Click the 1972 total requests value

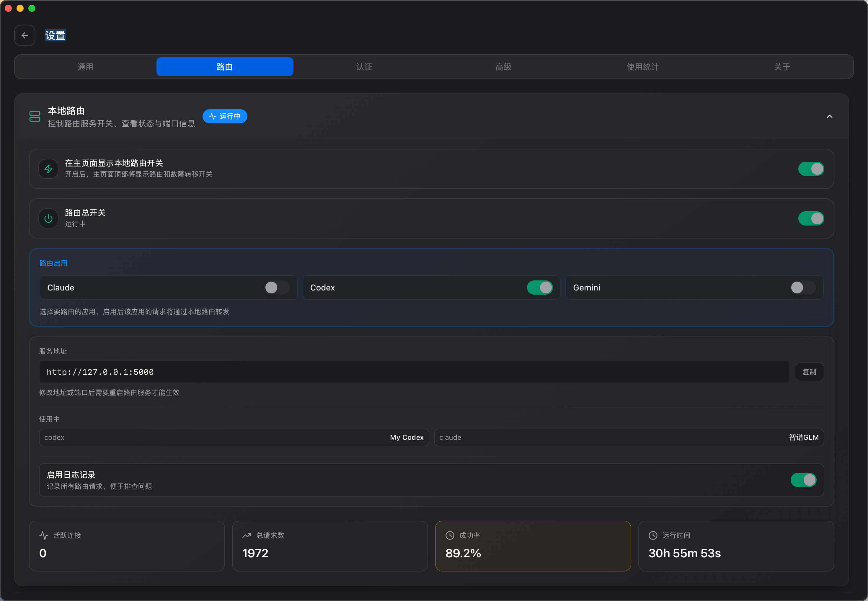tap(255, 553)
